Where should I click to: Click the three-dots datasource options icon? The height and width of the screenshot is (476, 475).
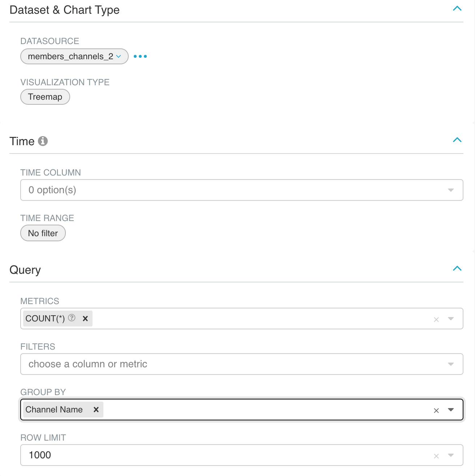pyautogui.click(x=140, y=56)
